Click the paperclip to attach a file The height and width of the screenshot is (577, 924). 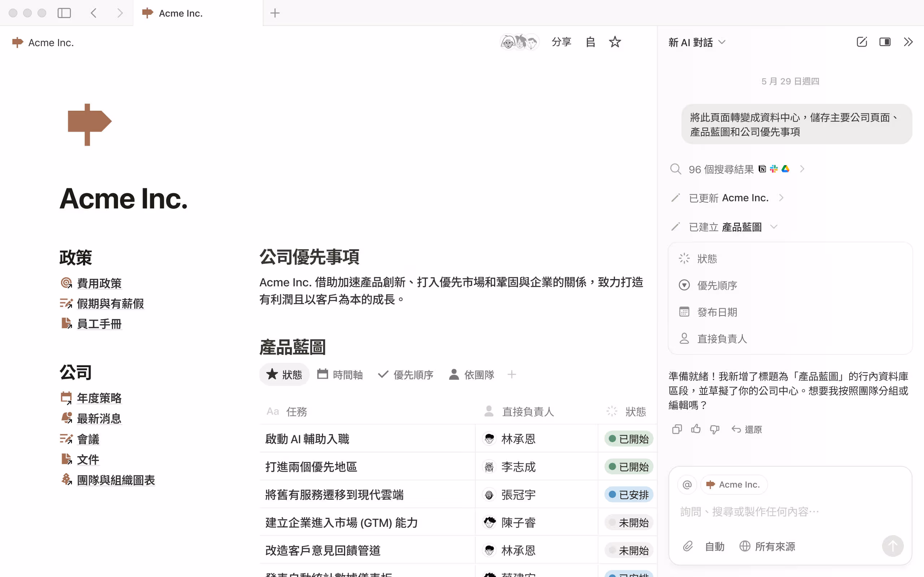(x=688, y=546)
